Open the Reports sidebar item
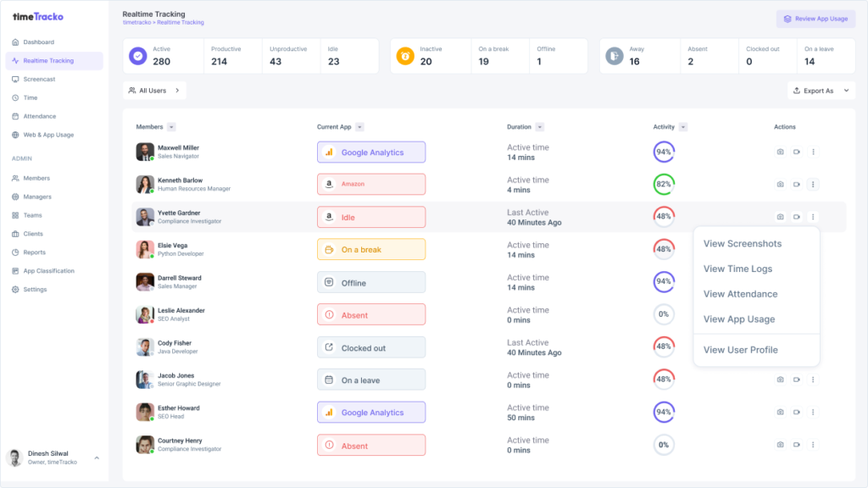The height and width of the screenshot is (488, 868). (x=33, y=252)
